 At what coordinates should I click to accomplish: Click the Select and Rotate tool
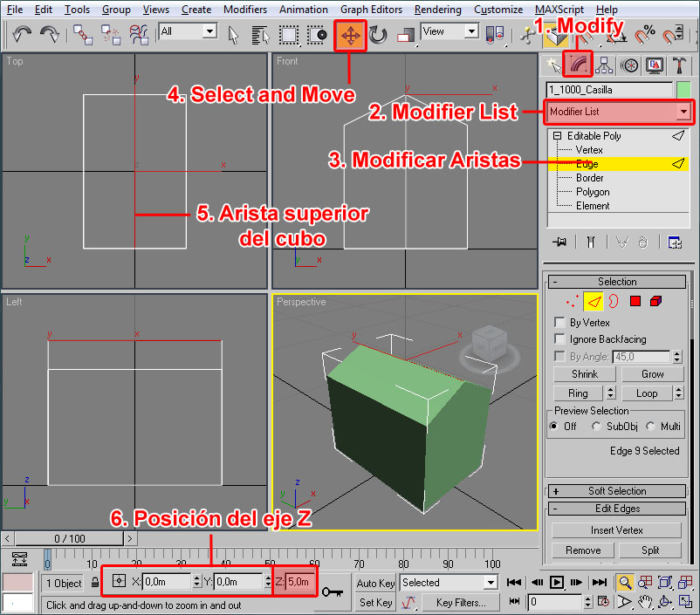click(378, 36)
